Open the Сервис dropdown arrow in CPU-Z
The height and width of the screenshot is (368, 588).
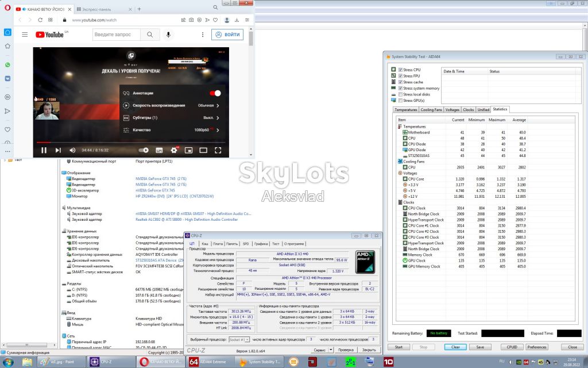(331, 350)
